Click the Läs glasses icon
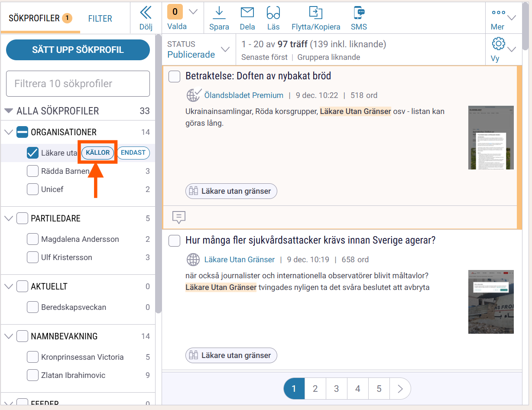532x410 pixels. (x=273, y=13)
